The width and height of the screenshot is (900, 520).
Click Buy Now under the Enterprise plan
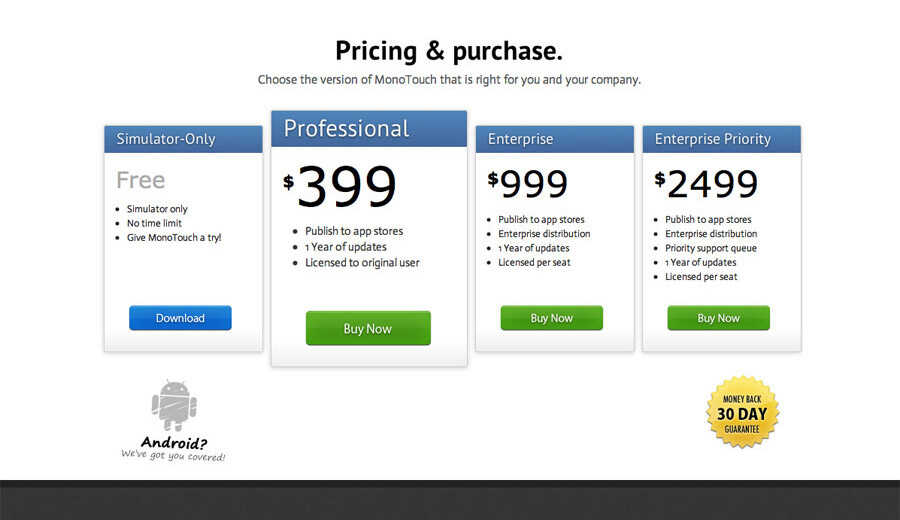[x=552, y=318]
